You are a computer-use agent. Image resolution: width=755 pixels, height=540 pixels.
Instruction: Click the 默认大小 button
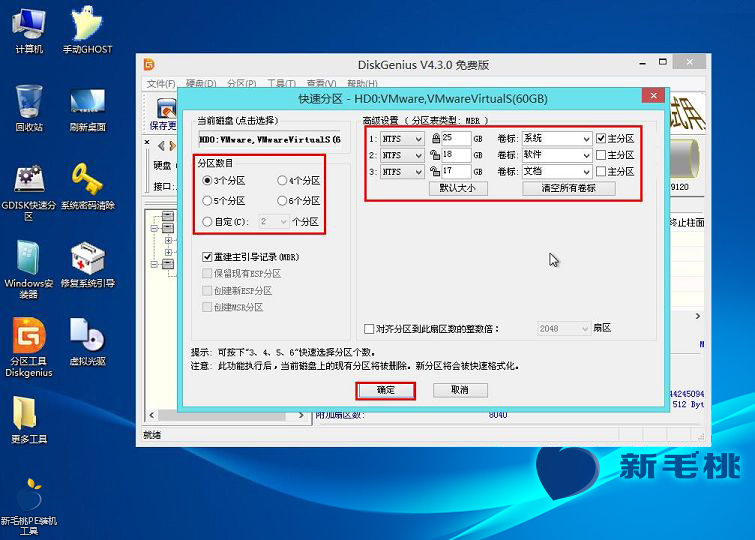[458, 188]
